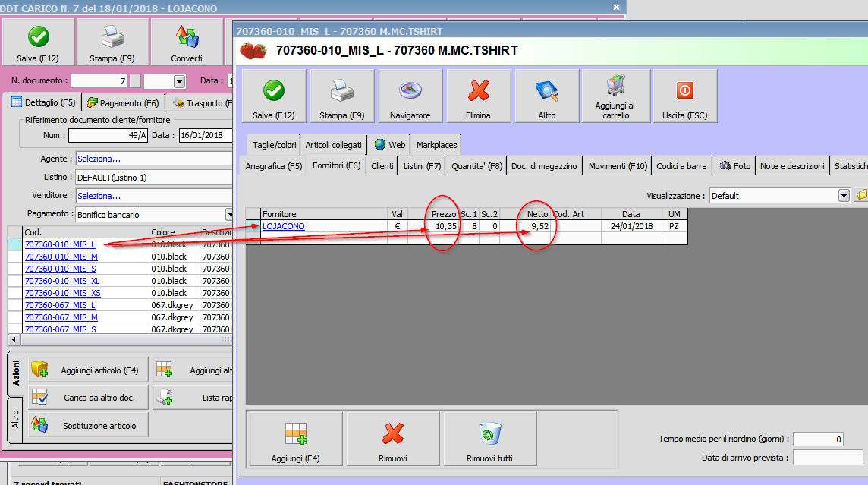Click the N. documento input field

(99, 80)
